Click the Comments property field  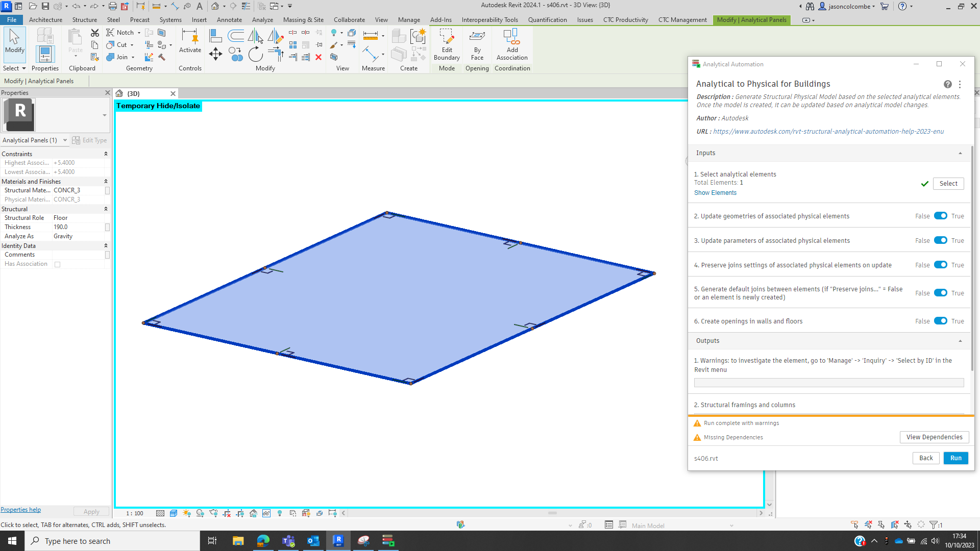(78, 255)
